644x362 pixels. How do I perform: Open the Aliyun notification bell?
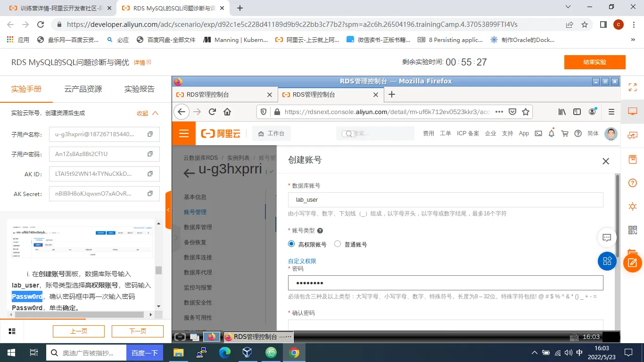point(552,133)
